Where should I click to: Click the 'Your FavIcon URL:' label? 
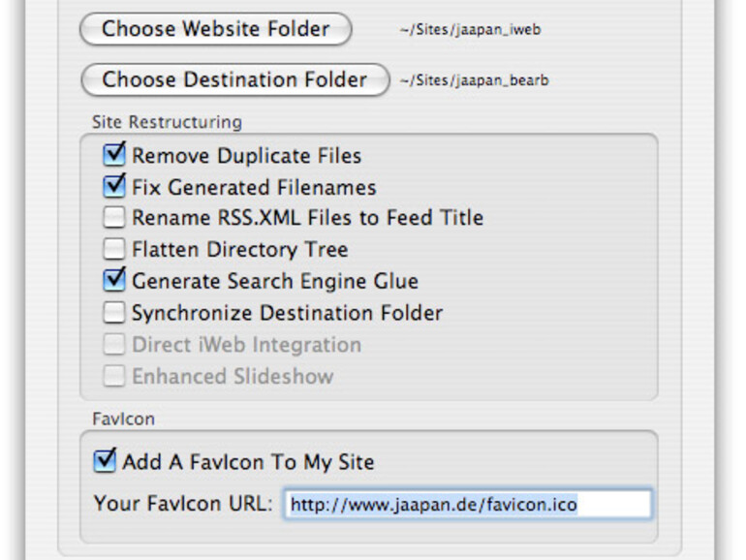tap(184, 504)
